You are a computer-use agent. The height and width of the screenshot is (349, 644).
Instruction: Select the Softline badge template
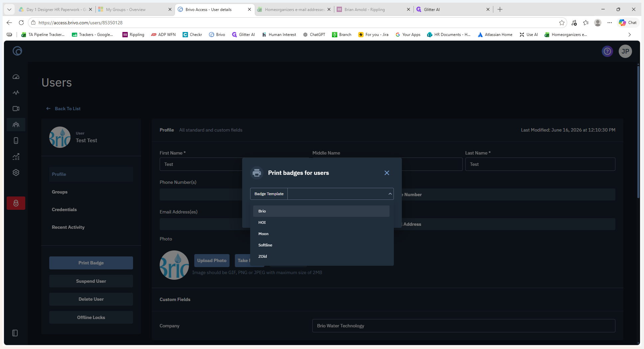(321, 245)
